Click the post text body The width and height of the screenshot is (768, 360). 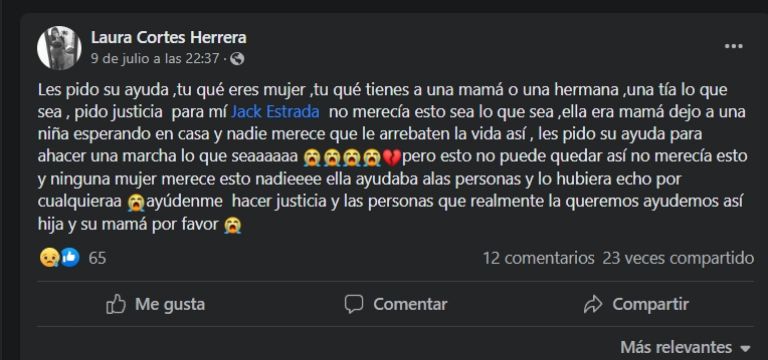[x=392, y=158]
